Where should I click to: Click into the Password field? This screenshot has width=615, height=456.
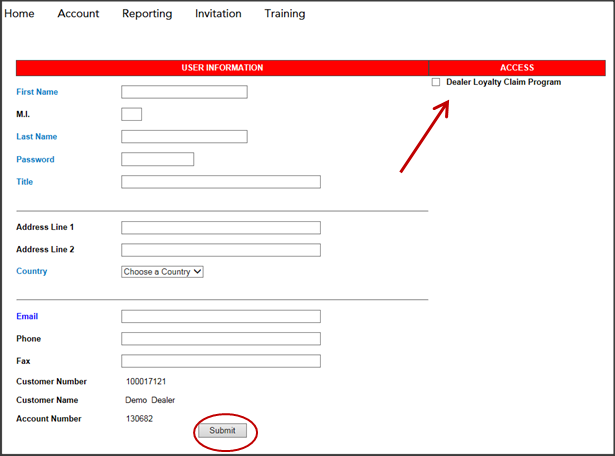click(157, 159)
